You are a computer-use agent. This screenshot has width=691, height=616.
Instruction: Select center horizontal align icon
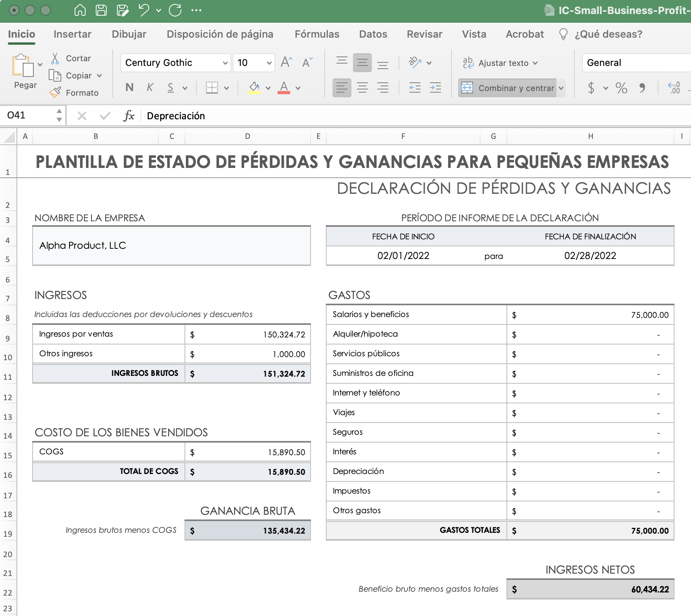pyautogui.click(x=362, y=87)
